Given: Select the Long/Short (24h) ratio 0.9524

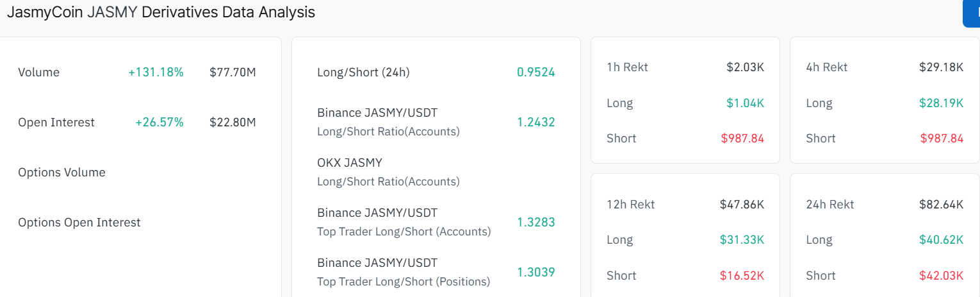Looking at the screenshot, I should [x=535, y=72].
